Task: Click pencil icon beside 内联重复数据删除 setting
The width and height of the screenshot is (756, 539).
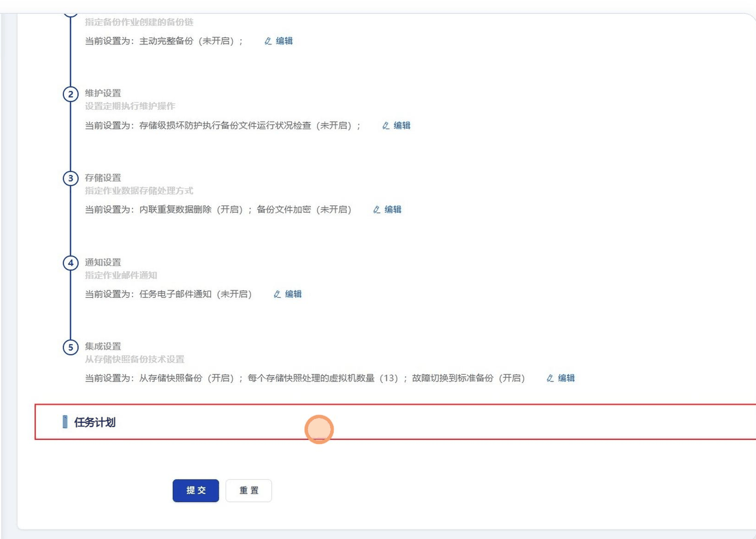Action: (377, 209)
